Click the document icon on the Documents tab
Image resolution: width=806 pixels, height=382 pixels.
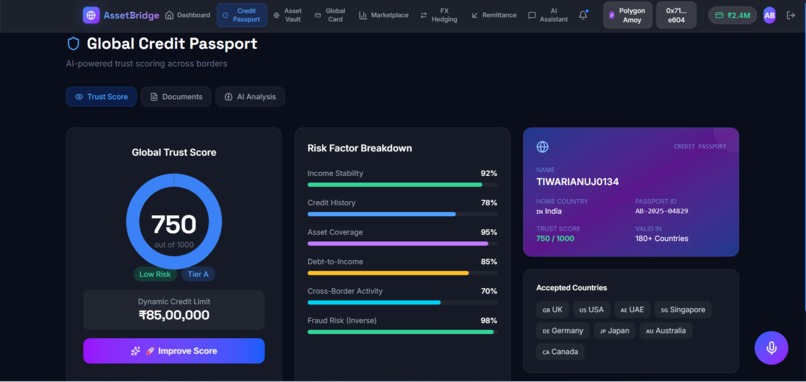click(x=153, y=97)
